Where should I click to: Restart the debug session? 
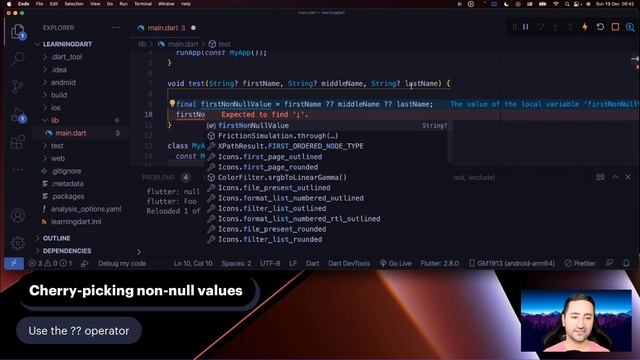(600, 27)
